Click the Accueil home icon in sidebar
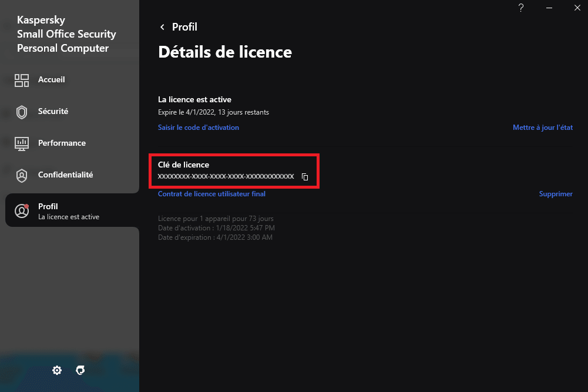 click(22, 80)
